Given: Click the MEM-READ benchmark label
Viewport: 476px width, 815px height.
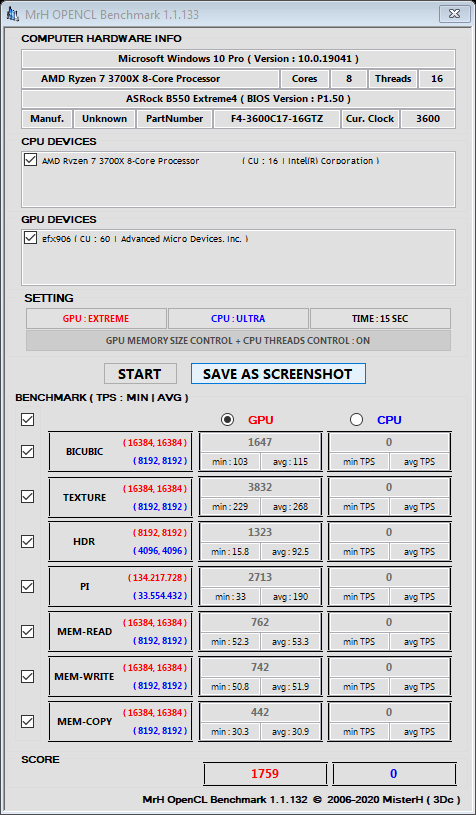Looking at the screenshot, I should pyautogui.click(x=85, y=632).
